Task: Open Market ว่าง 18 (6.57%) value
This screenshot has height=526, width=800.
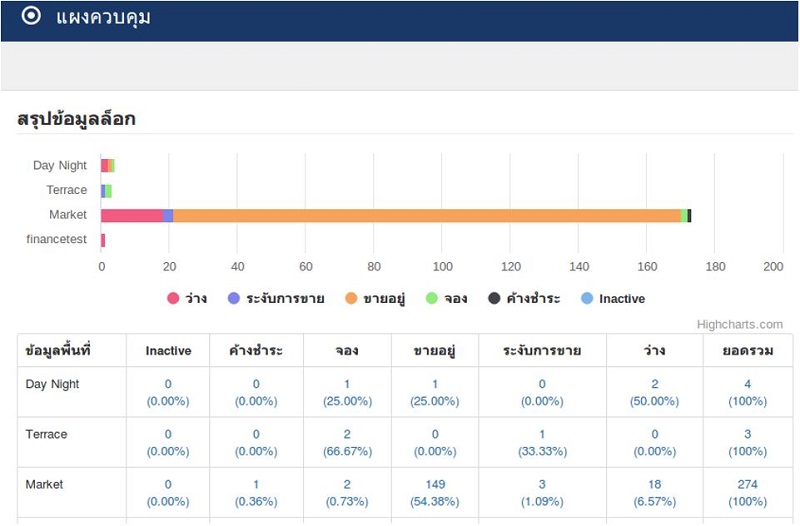Action: [655, 493]
